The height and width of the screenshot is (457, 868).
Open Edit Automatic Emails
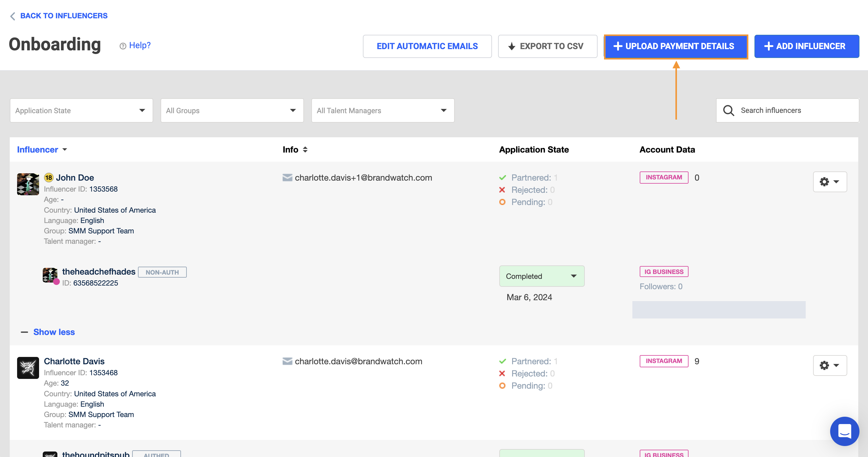[427, 46]
